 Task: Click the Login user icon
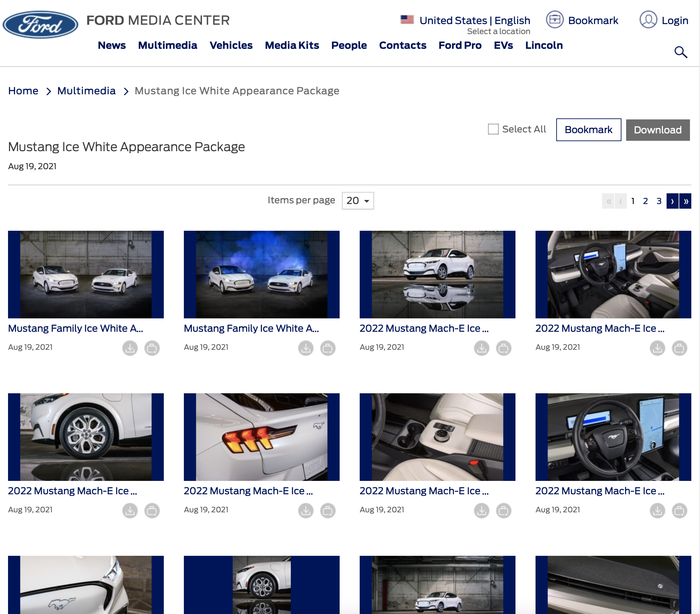click(x=648, y=20)
